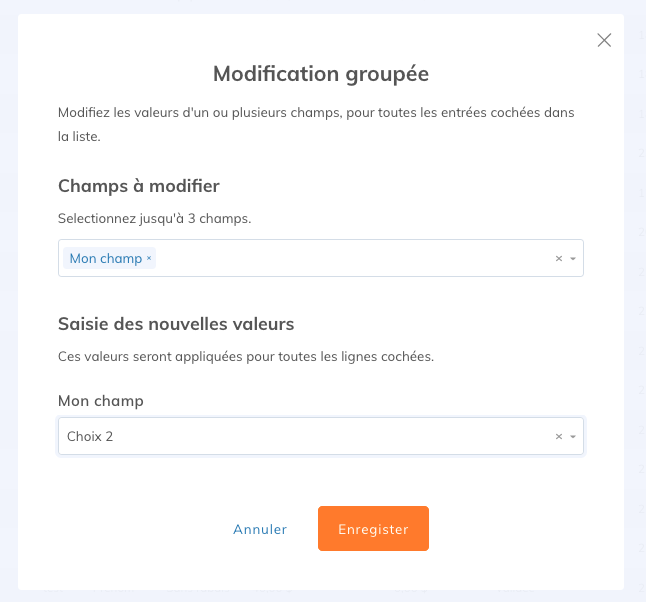This screenshot has width=646, height=602.
Task: Open the Mon champ value dropdown arrow
Action: point(573,437)
